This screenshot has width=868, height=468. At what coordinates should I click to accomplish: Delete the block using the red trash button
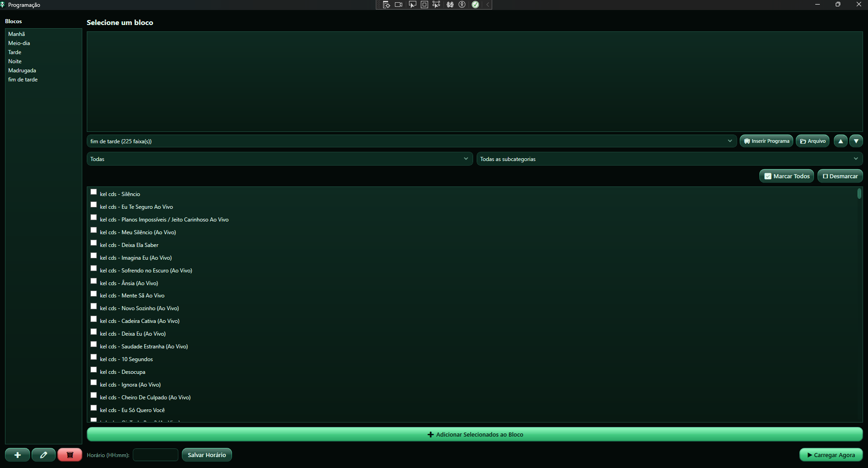[70, 455]
